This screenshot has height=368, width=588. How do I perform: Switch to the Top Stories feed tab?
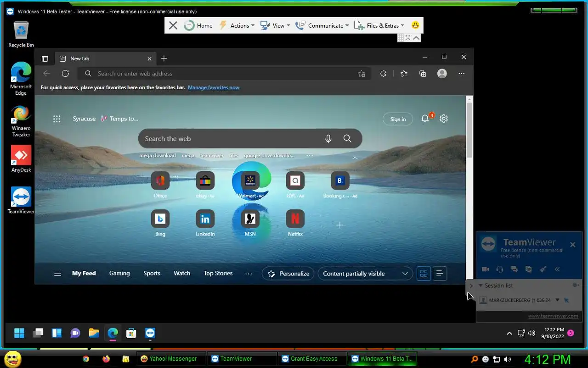tap(218, 273)
